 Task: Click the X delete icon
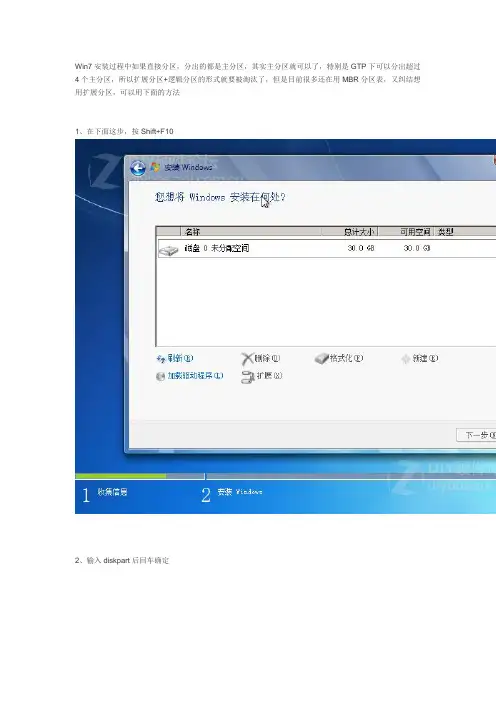[x=247, y=359]
